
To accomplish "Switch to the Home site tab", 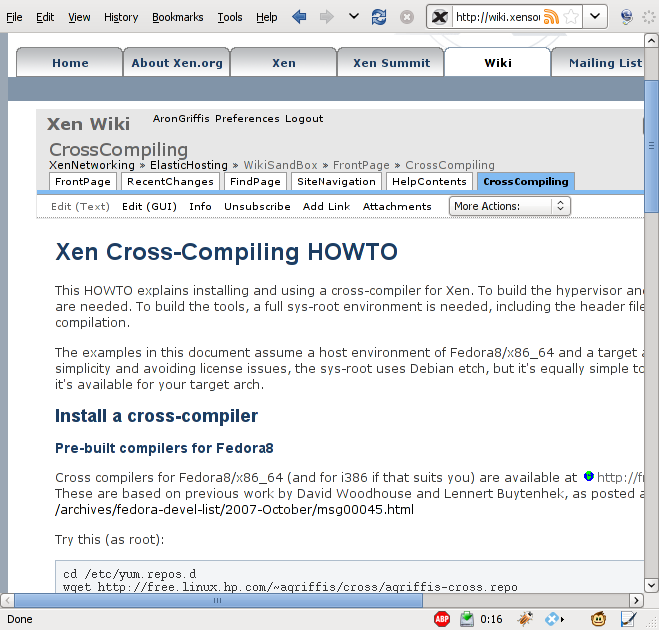I will tap(70, 63).
